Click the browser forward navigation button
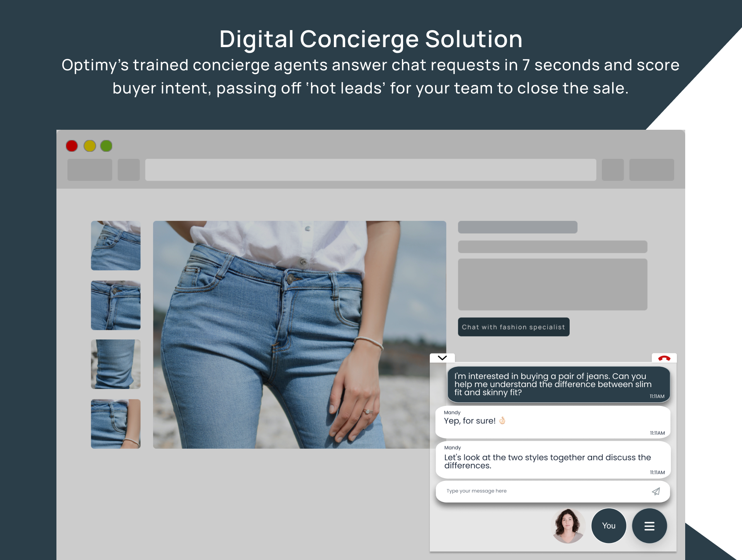 pos(129,170)
